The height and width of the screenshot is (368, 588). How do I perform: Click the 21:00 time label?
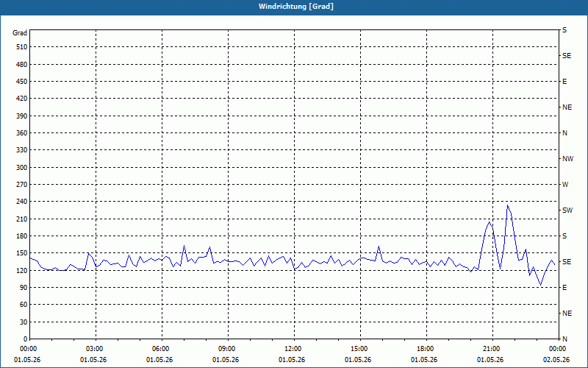pos(492,349)
